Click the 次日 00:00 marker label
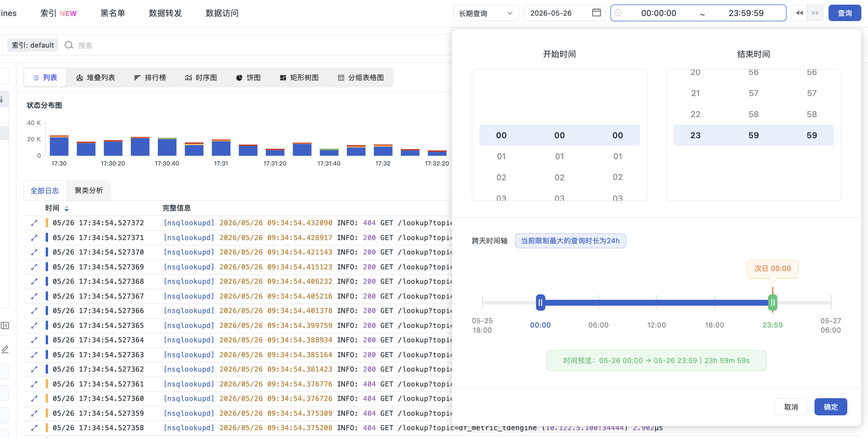 pos(773,269)
